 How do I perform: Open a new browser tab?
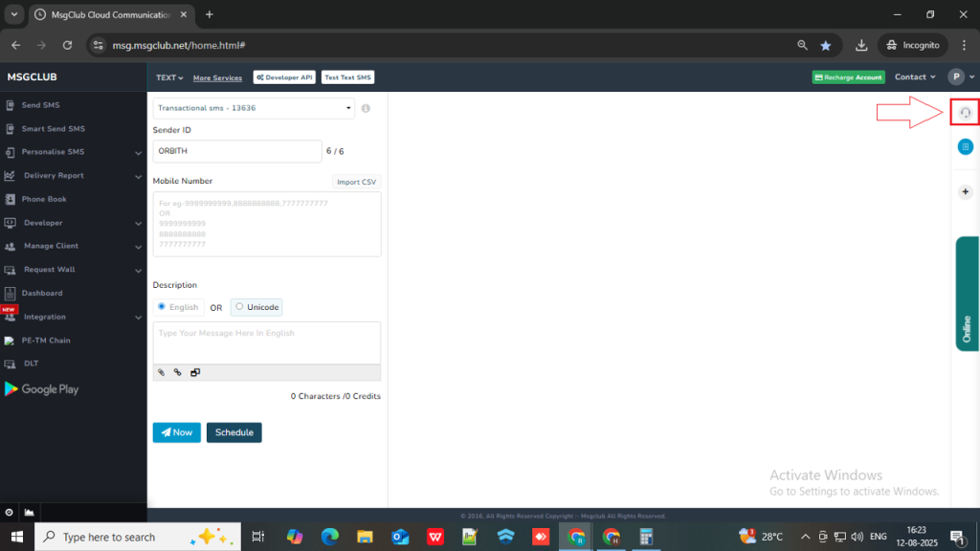click(x=210, y=14)
